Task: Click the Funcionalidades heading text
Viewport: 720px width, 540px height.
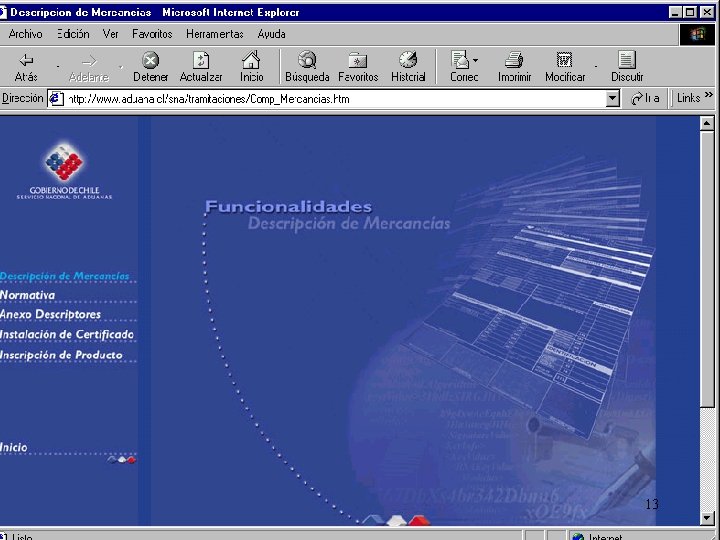Action: (288, 207)
